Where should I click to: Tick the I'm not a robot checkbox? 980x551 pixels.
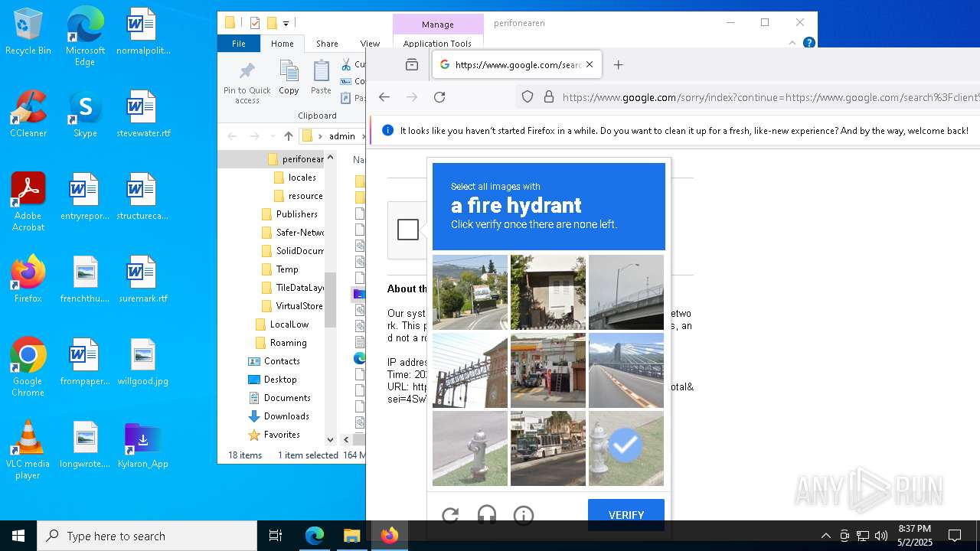pyautogui.click(x=408, y=230)
